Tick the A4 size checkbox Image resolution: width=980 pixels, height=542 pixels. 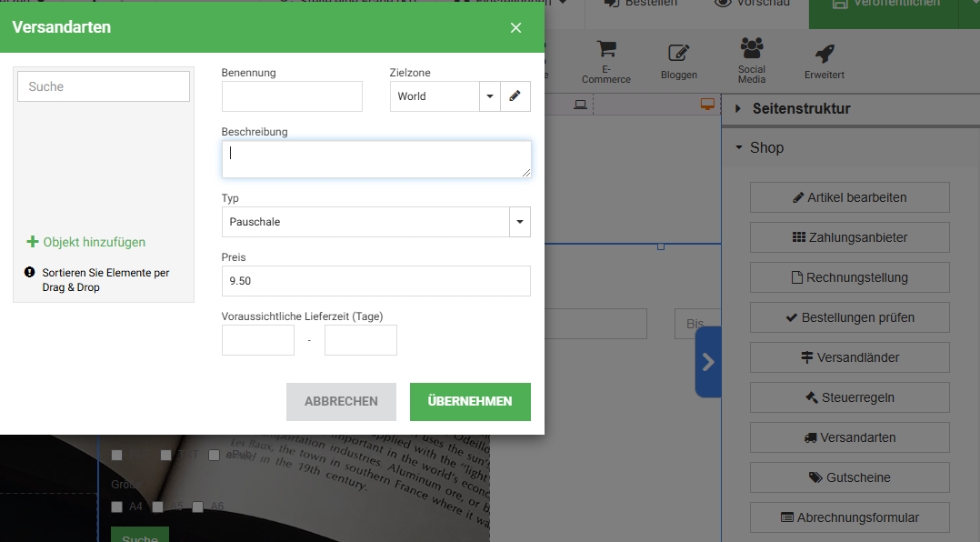[117, 507]
